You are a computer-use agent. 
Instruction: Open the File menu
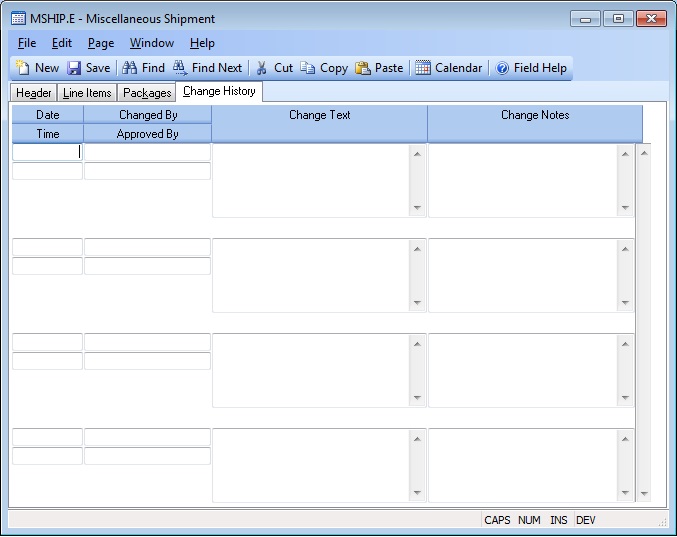[27, 43]
